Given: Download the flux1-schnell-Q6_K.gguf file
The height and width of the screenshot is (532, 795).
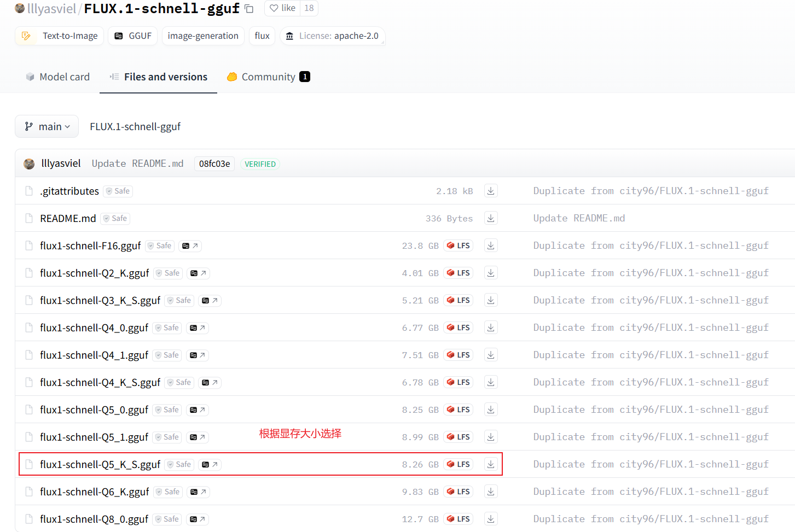Looking at the screenshot, I should point(491,492).
